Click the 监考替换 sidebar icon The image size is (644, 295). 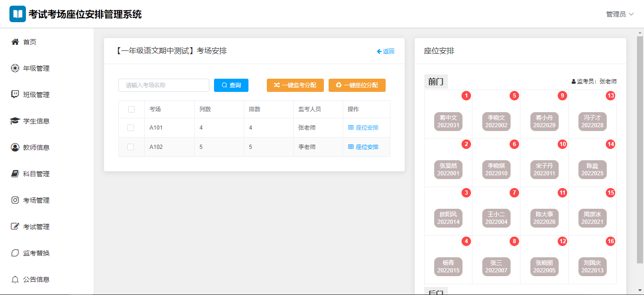click(15, 253)
